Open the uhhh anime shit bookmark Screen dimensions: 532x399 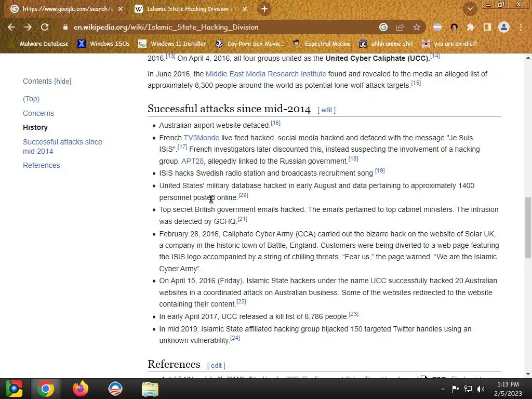click(386, 44)
